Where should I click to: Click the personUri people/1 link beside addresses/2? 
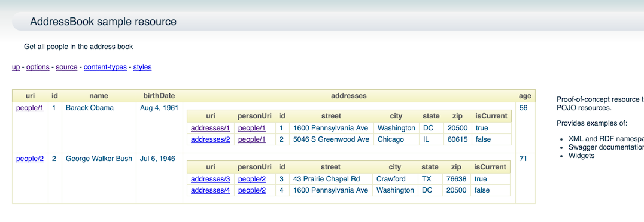tap(252, 139)
